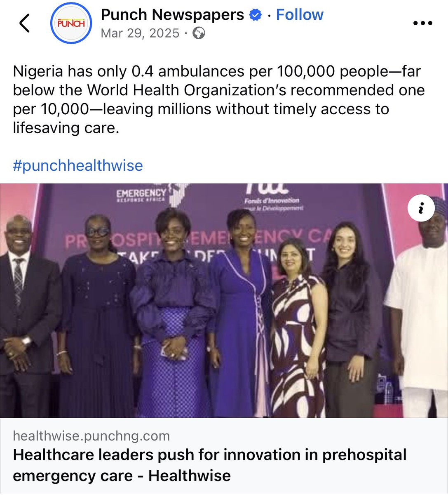Open the healthwise.punchng.com domain link

click(91, 436)
